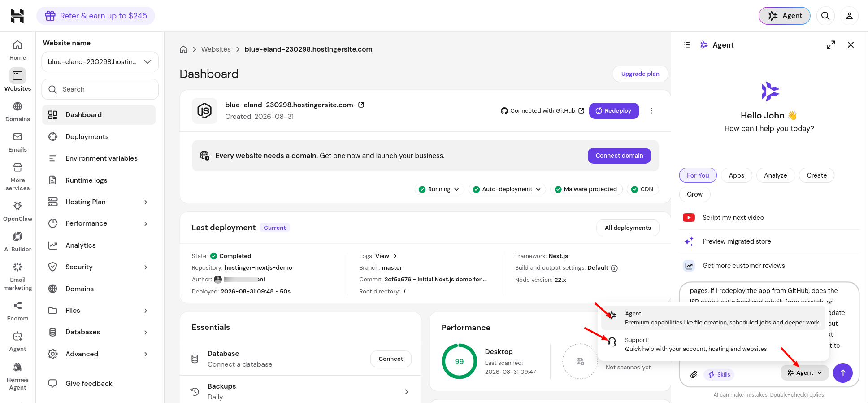The width and height of the screenshot is (868, 403).
Task: Click Connect domain button
Action: 619,156
